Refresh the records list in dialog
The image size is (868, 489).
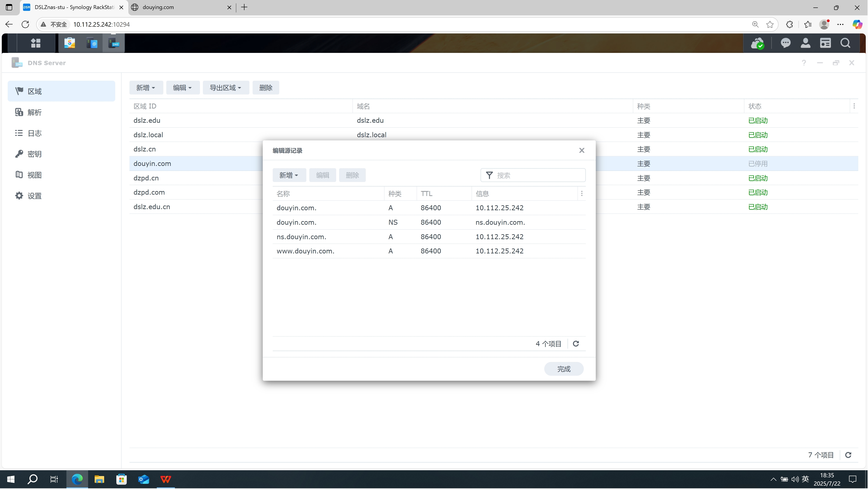576,343
